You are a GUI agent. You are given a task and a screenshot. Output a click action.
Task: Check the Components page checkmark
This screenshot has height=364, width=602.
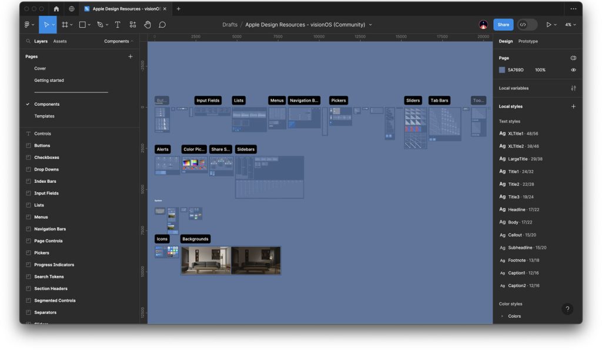[27, 104]
